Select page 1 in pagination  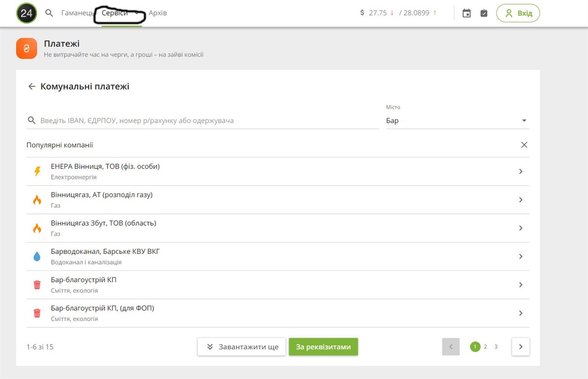pyautogui.click(x=475, y=347)
